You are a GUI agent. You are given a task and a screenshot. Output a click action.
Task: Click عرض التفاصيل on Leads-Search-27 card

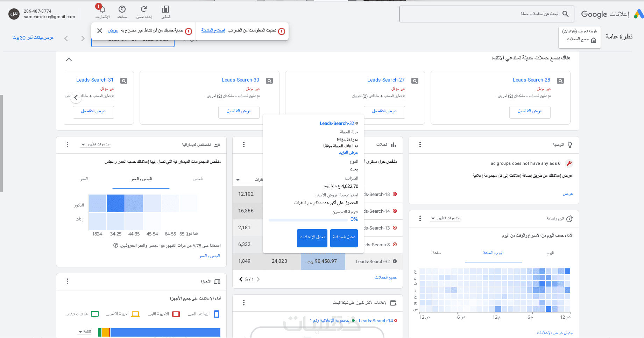(384, 112)
